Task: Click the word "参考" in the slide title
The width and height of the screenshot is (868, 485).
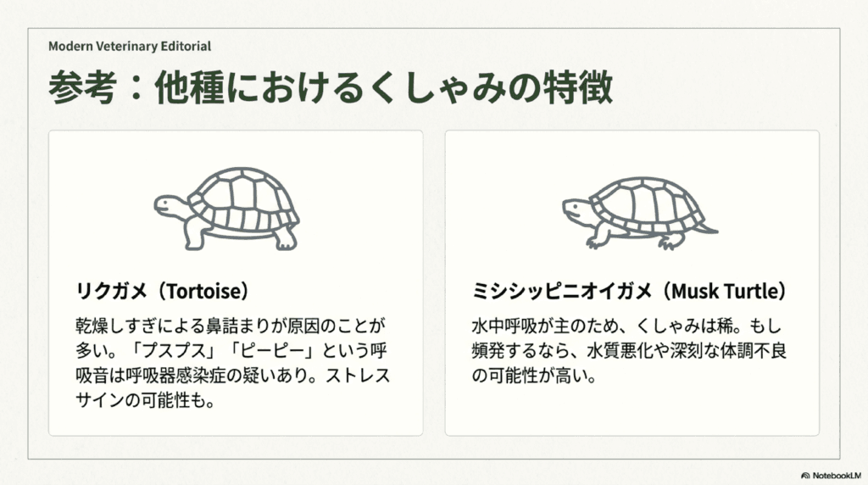Action: [x=81, y=87]
